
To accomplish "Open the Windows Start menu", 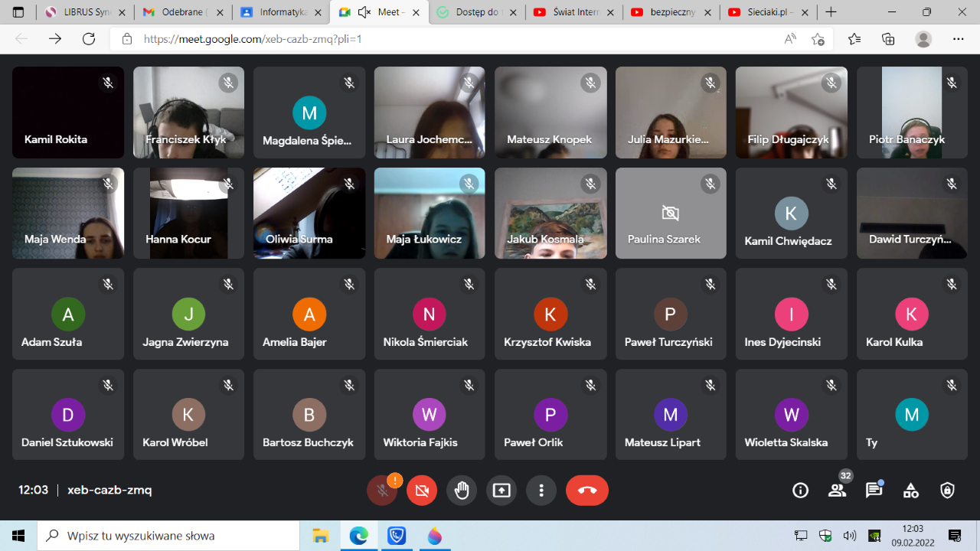I will coord(18,536).
